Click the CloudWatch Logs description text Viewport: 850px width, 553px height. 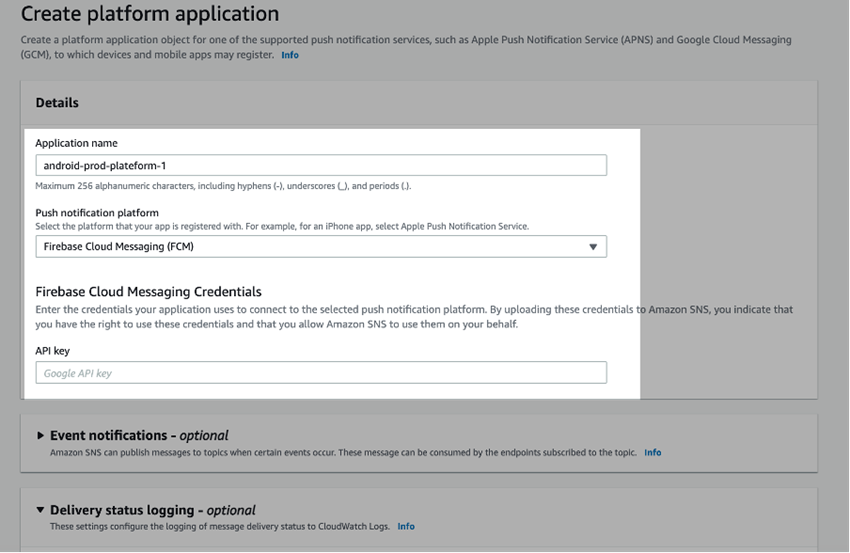tap(219, 526)
